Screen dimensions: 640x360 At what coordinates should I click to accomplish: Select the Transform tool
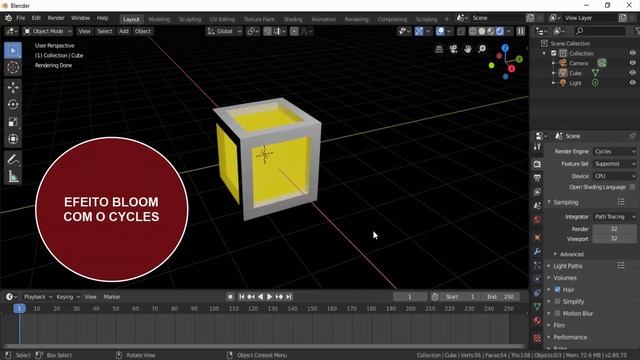[x=13, y=139]
